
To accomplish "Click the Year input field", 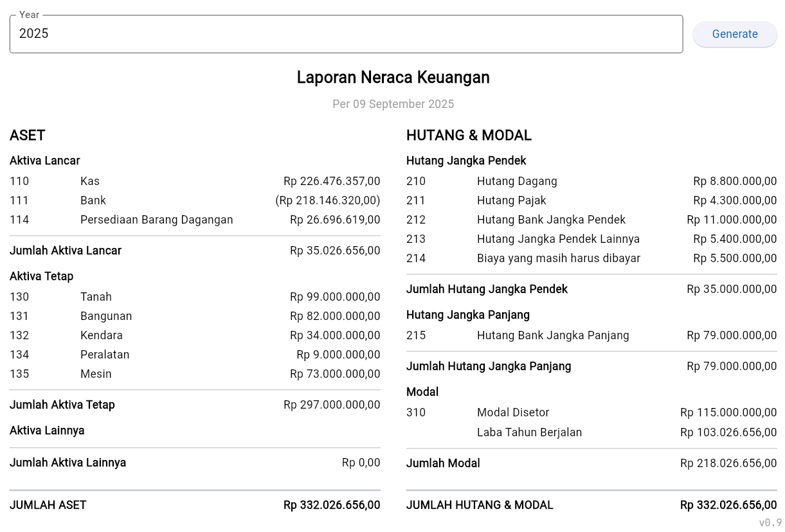I will pyautogui.click(x=346, y=34).
